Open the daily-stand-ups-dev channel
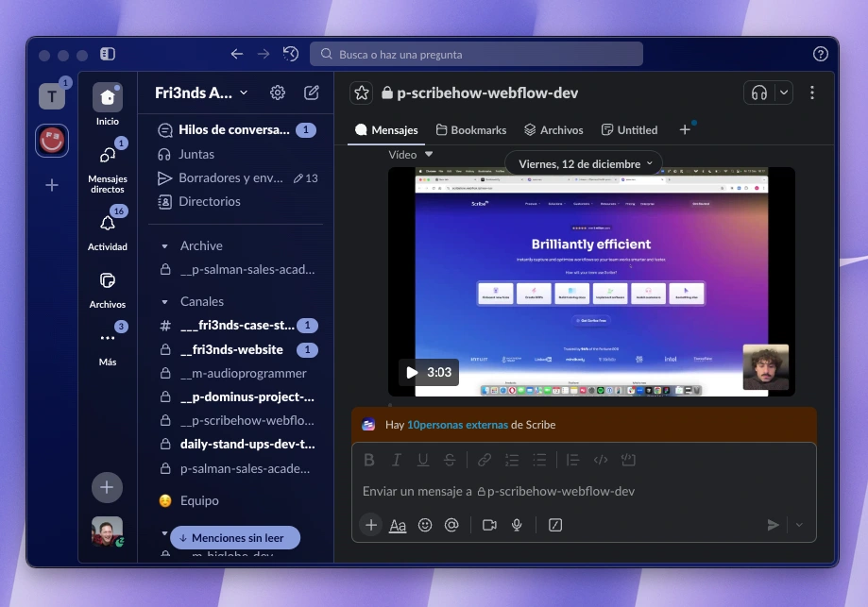The height and width of the screenshot is (607, 868). click(236, 445)
